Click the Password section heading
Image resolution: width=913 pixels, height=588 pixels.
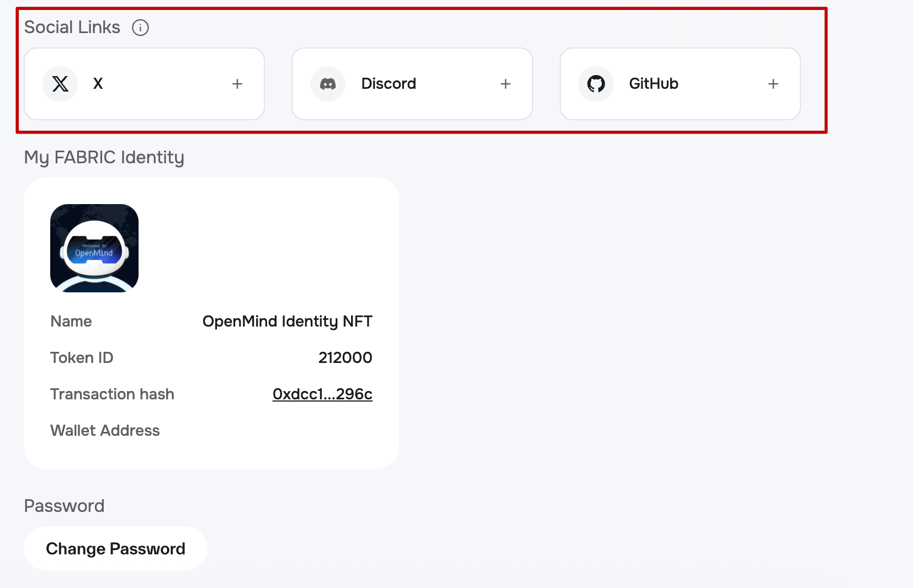pos(63,505)
